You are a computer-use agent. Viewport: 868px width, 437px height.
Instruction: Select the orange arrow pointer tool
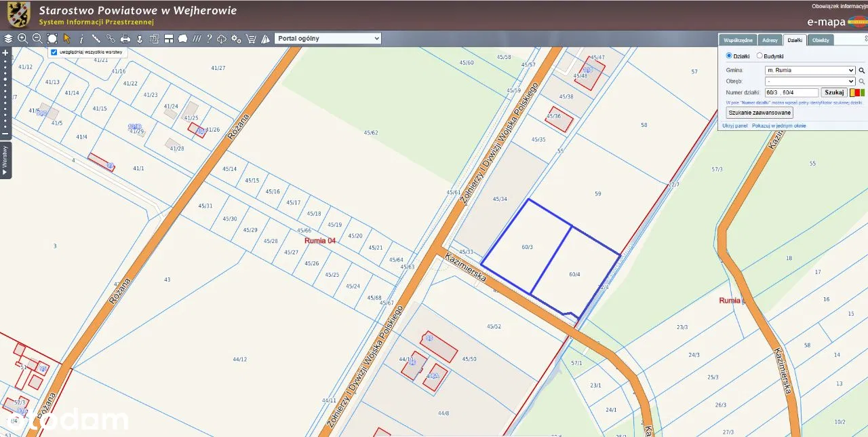pyautogui.click(x=67, y=39)
